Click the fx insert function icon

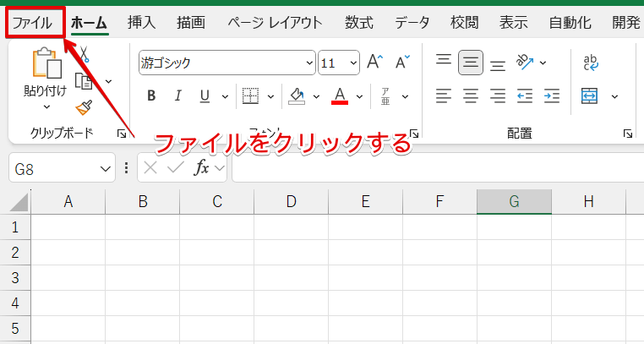[x=201, y=167]
